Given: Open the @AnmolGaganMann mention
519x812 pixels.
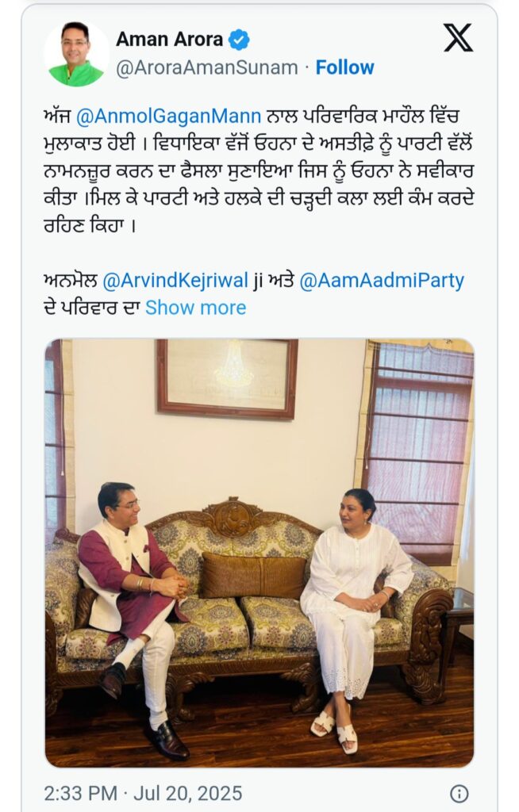Looking at the screenshot, I should [x=168, y=116].
